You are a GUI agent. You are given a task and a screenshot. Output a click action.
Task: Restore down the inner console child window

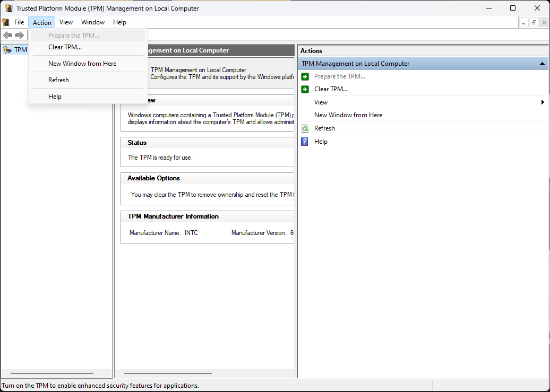(x=534, y=22)
